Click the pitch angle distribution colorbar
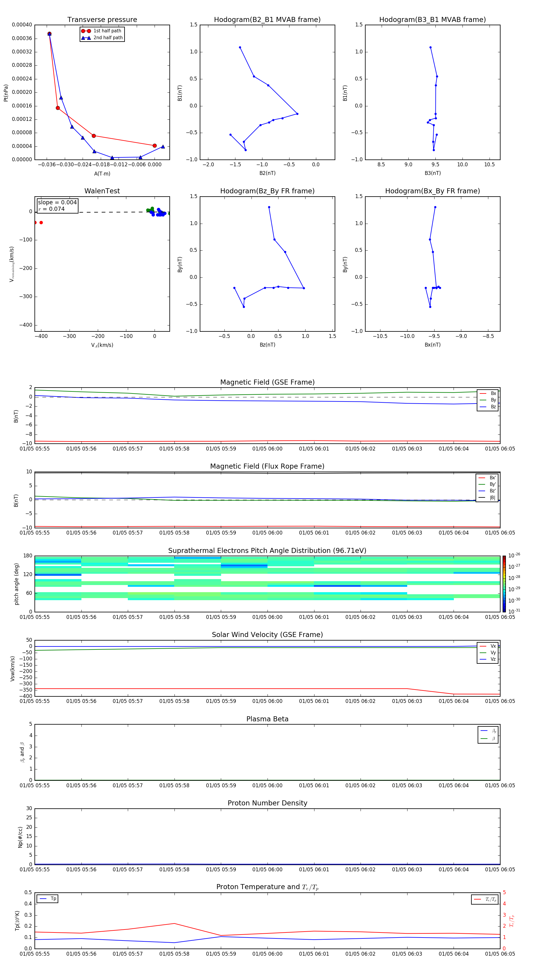Screen dimensions: 535x980 [504, 584]
